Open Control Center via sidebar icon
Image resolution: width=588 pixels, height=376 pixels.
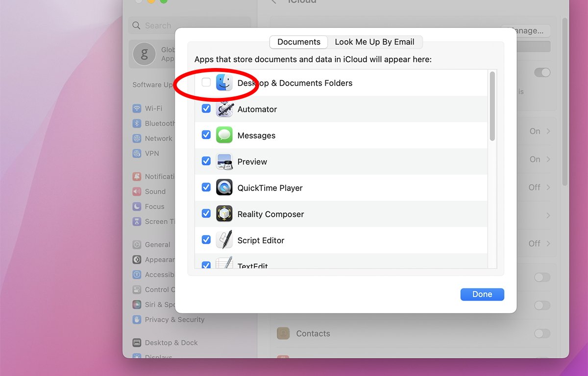click(137, 289)
